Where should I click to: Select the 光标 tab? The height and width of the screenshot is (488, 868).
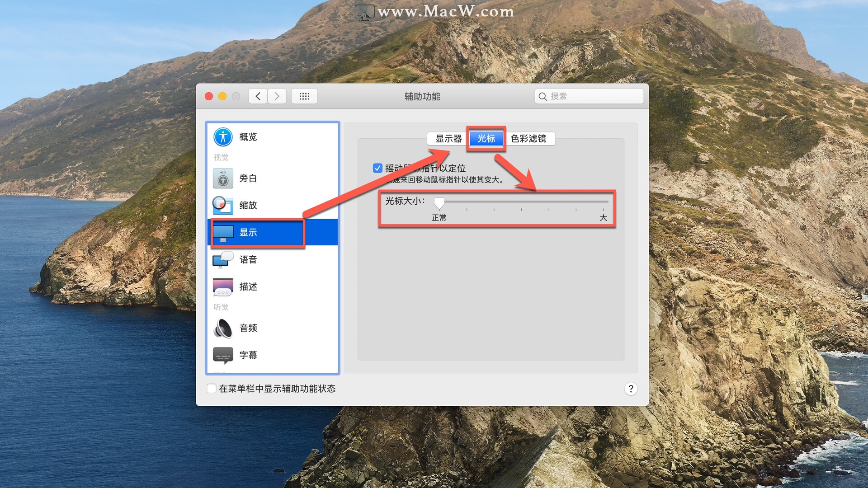[x=486, y=139]
